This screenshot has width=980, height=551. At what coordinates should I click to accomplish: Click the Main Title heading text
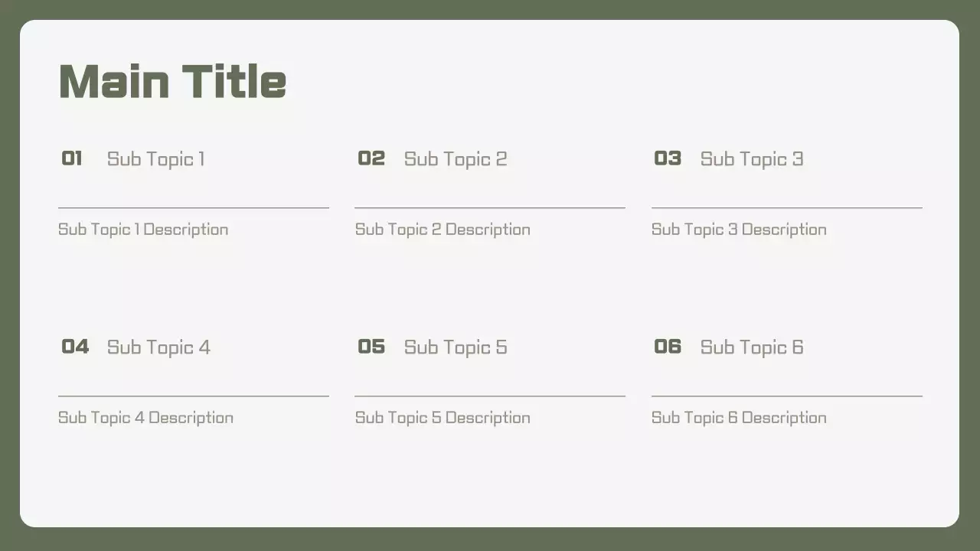(172, 81)
